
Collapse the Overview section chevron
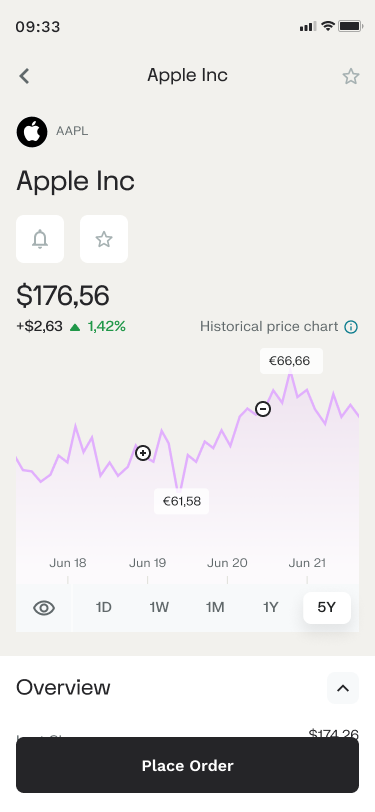click(343, 688)
